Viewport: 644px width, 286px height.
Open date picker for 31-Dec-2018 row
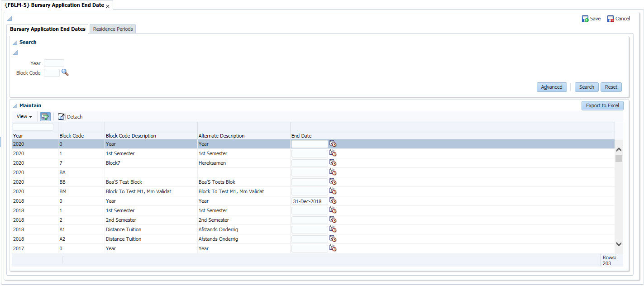click(333, 201)
